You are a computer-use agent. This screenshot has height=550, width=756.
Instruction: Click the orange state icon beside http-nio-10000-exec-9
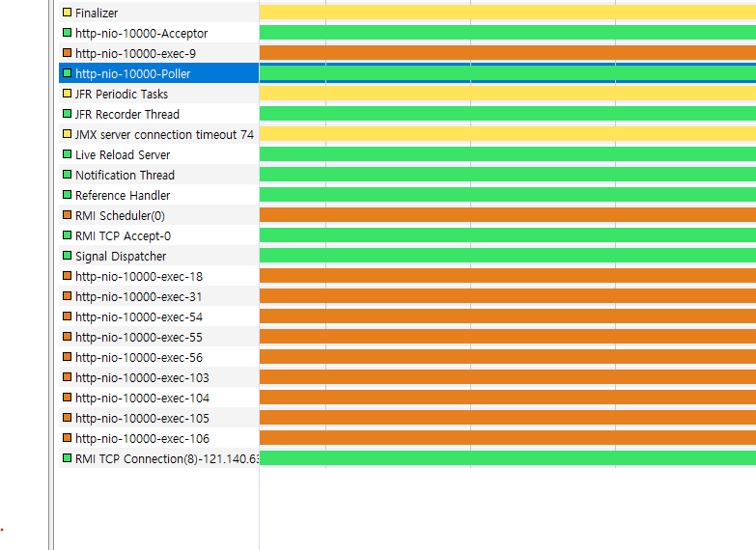[x=67, y=52]
